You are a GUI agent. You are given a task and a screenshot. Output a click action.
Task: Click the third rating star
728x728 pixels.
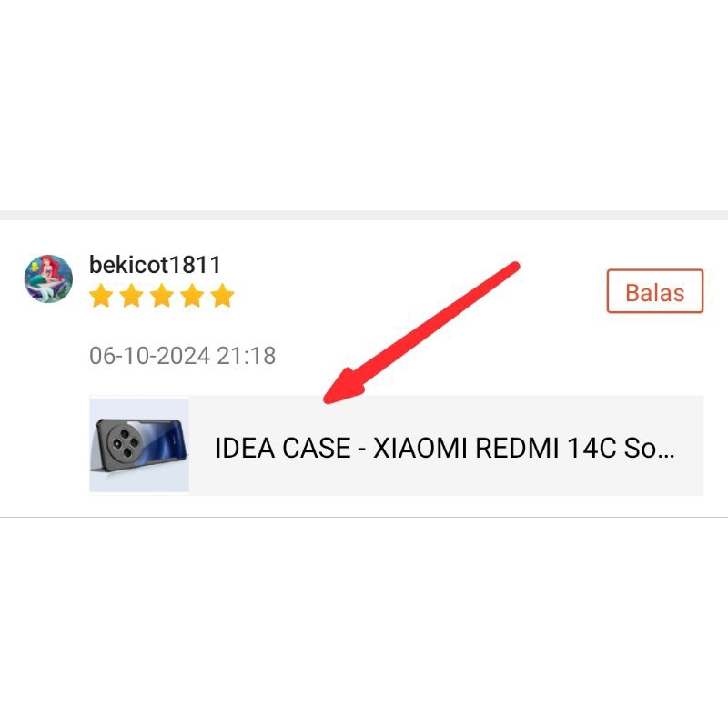pyautogui.click(x=162, y=296)
